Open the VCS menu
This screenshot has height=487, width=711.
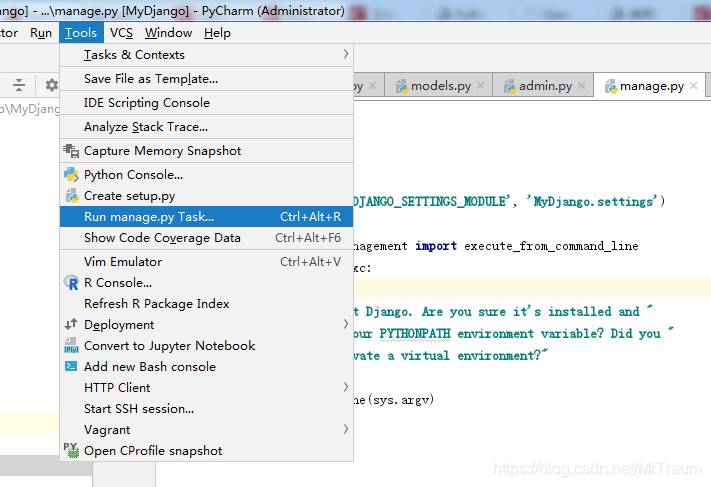121,33
